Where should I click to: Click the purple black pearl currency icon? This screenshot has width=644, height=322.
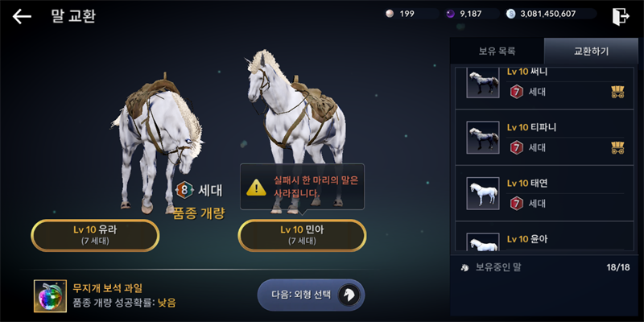pyautogui.click(x=451, y=14)
